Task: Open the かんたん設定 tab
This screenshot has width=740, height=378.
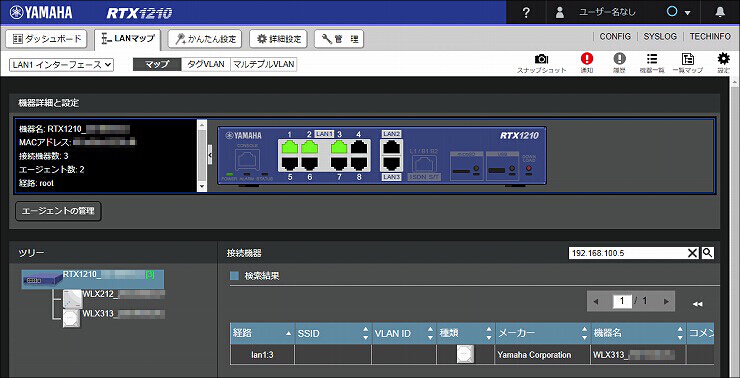Action: pos(205,39)
